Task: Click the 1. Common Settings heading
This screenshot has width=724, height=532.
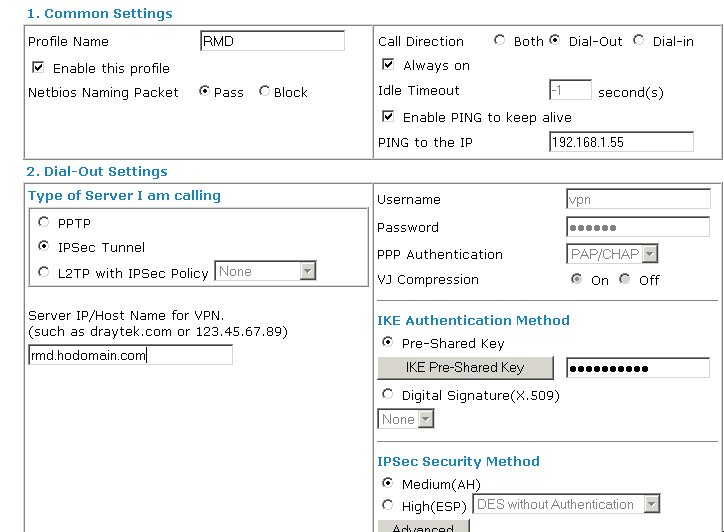Action: [99, 13]
